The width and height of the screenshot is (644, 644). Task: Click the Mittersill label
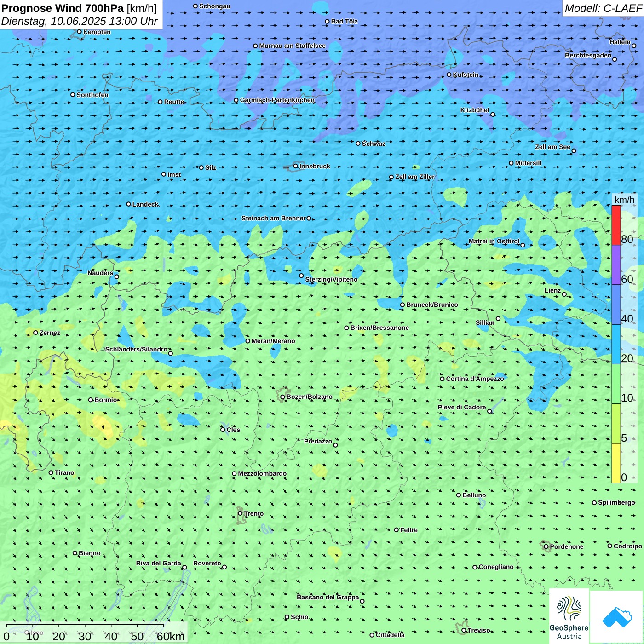pyautogui.click(x=529, y=163)
